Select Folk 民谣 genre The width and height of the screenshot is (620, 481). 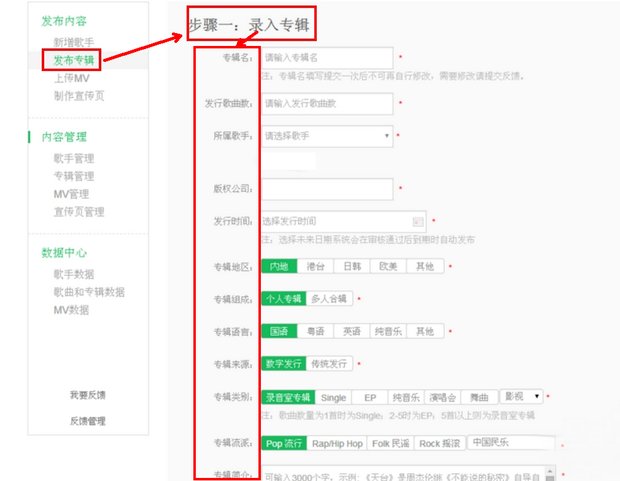click(391, 443)
